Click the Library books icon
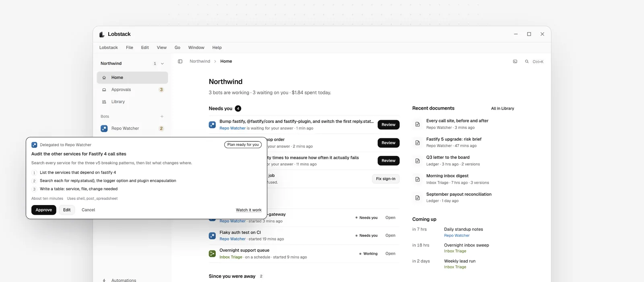Screen dimensions: 644x282 click(x=104, y=102)
